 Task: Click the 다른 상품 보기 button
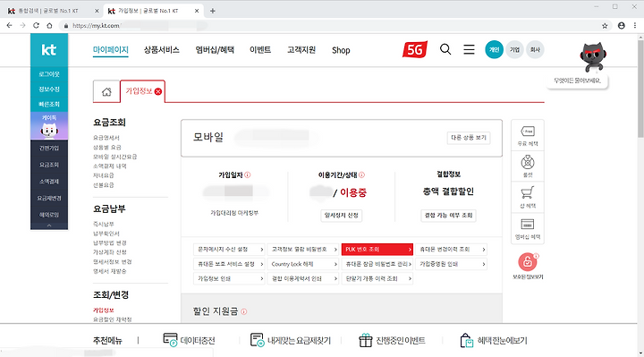[x=469, y=138]
